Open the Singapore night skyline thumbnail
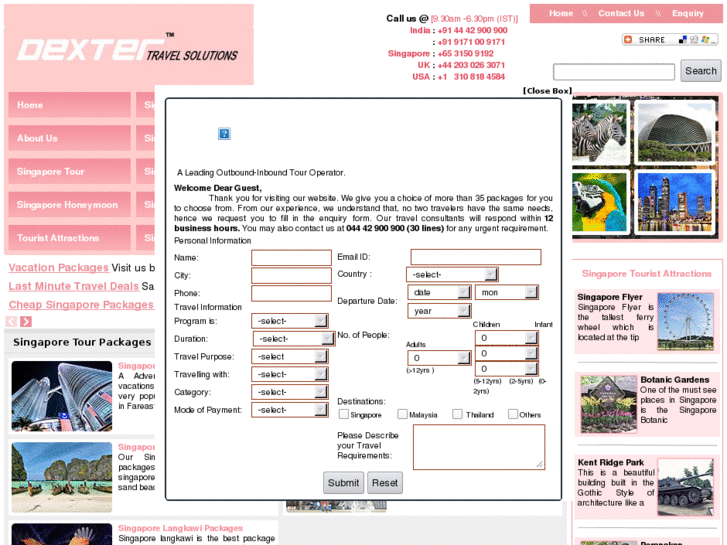The height and width of the screenshot is (545, 727). click(x=674, y=202)
